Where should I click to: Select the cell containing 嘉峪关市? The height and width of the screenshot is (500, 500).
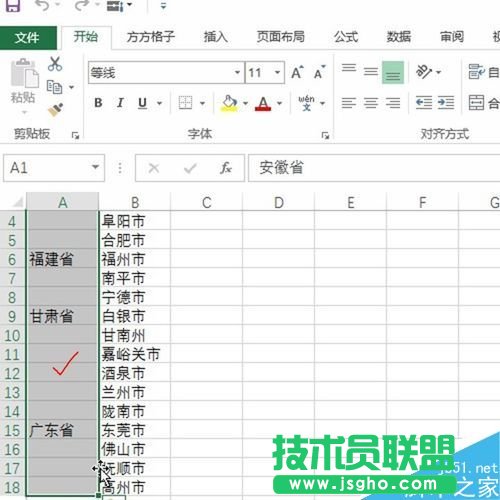135,354
